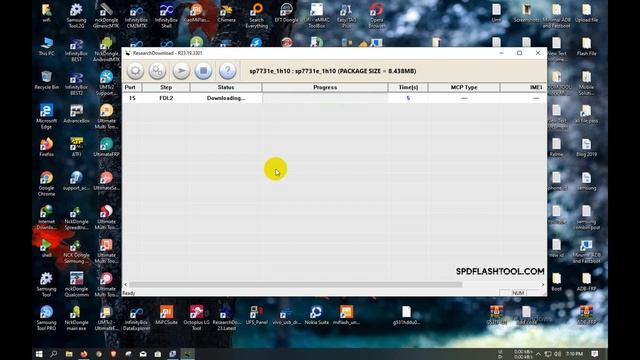Click the Stop Downloading square button
Screen dimensions: 640x360
(x=203, y=71)
